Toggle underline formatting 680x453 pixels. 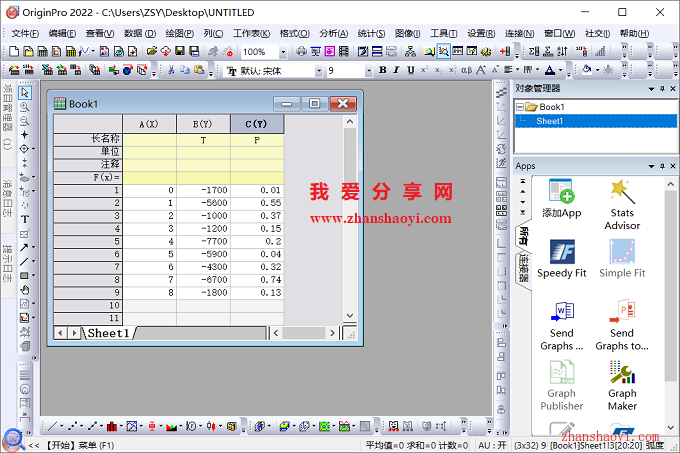[x=410, y=70]
